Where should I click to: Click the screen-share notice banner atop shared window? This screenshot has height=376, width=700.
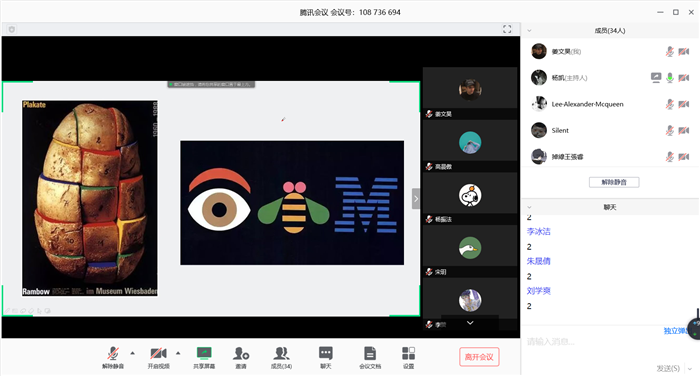[x=211, y=84]
